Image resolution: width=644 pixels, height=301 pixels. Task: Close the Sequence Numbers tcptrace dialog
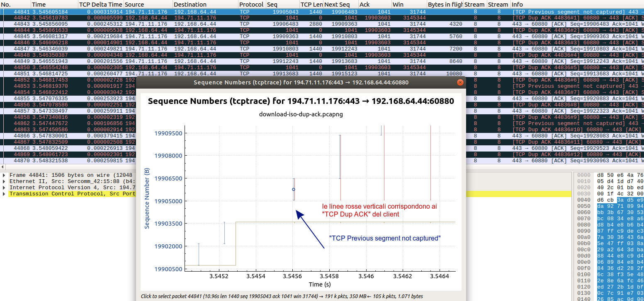459,82
